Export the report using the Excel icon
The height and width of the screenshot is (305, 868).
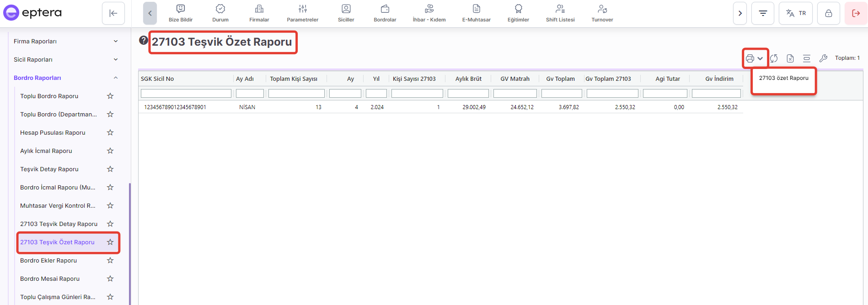point(790,58)
